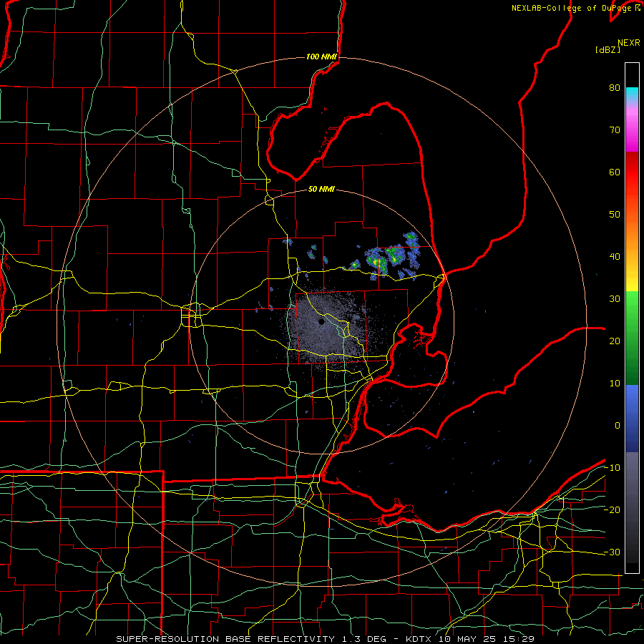Click the -20 value on the dBZ scale
The height and width of the screenshot is (644, 644).
tap(612, 509)
